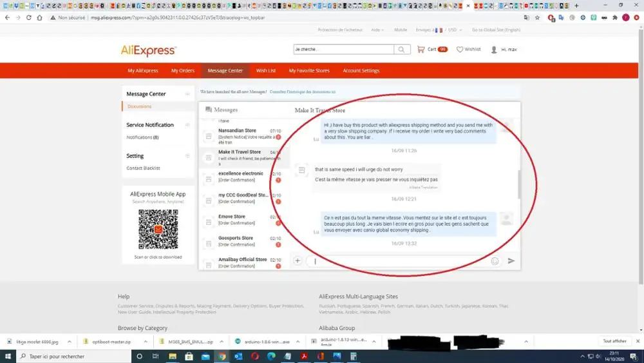Open the browser home page icon

pyautogui.click(x=39, y=17)
